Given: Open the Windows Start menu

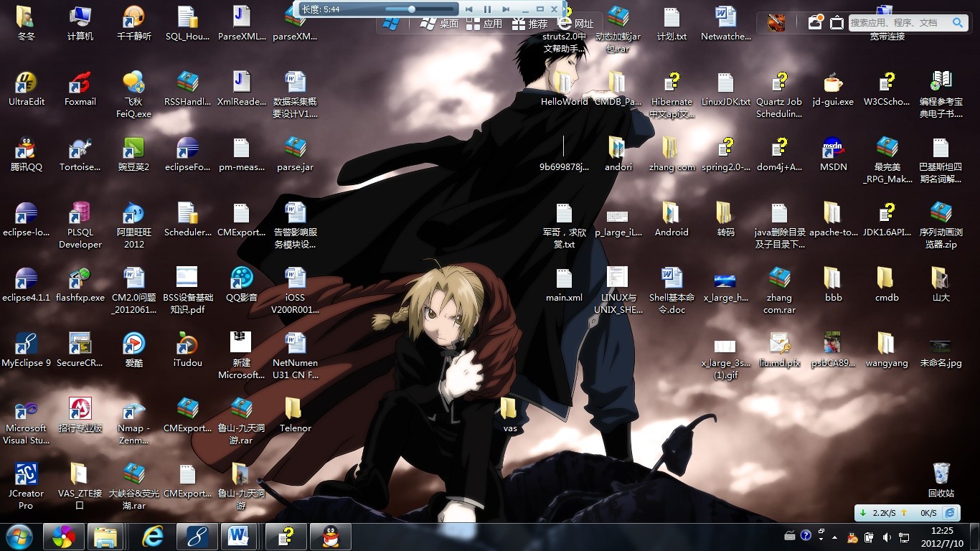Looking at the screenshot, I should click(x=19, y=536).
